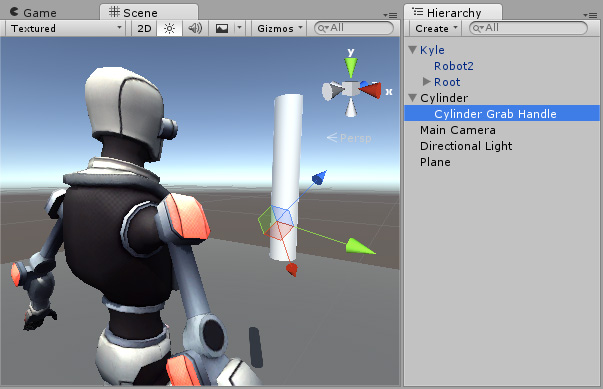Click the red move handle arrow tip
Image resolution: width=603 pixels, height=389 pixels.
click(292, 269)
